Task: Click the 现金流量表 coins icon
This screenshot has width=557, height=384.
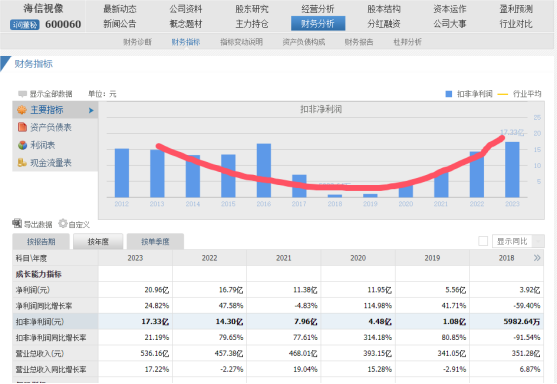Action: 22,163
